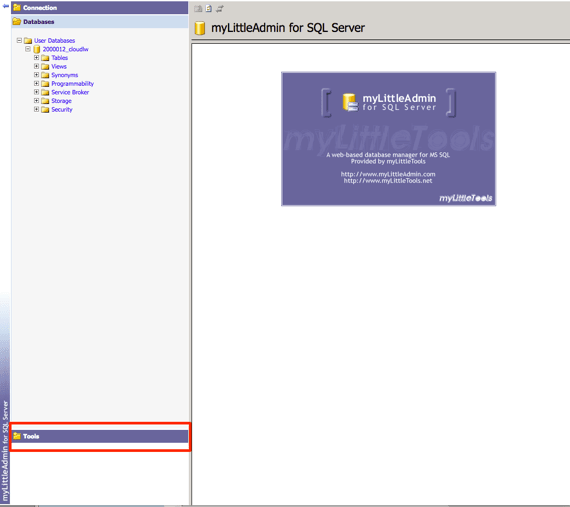Open the Storage link
This screenshot has height=507, width=570.
click(x=61, y=101)
